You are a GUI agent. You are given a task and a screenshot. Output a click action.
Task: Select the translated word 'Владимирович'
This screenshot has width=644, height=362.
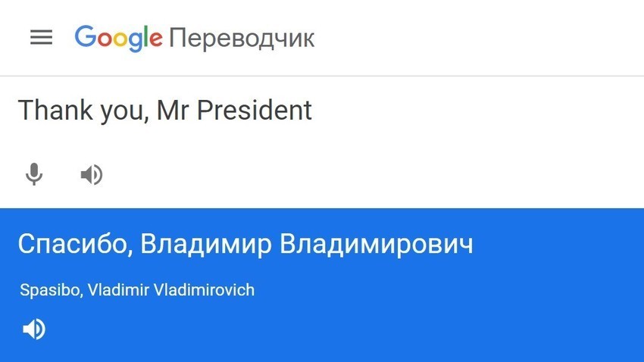pos(377,244)
